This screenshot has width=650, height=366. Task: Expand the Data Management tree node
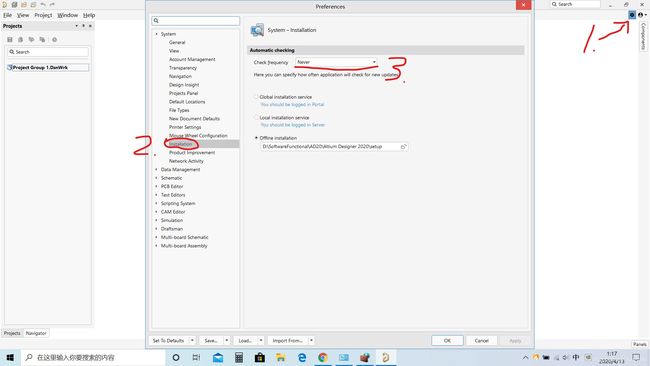[156, 169]
